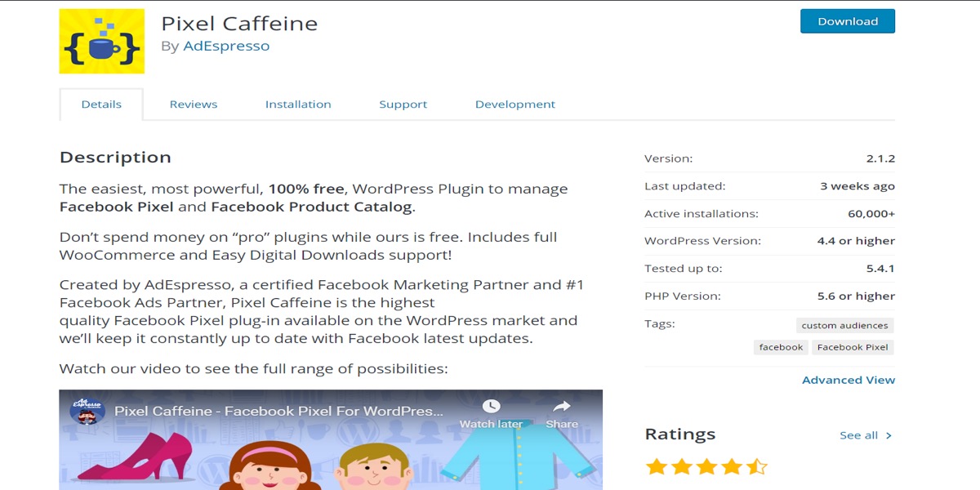This screenshot has width=980, height=490.
Task: Click the Watch later clock icon
Action: 491,407
